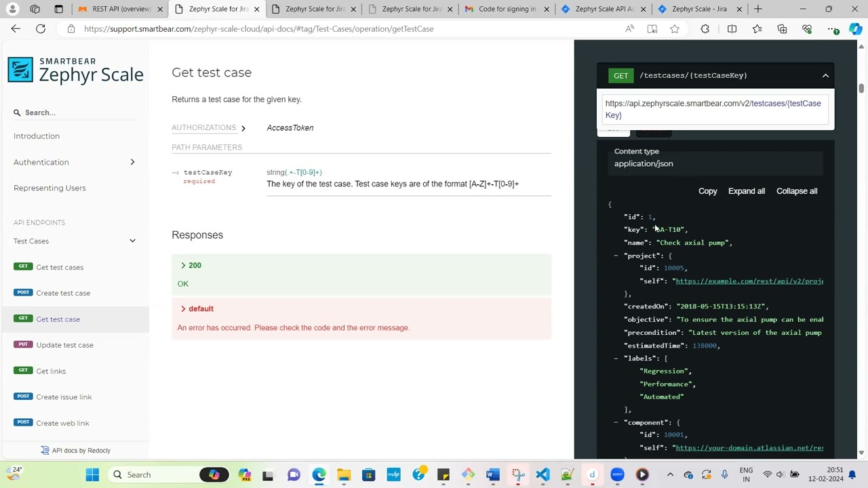Viewport: 868px width, 488px height.
Task: Open the example.com project self link
Action: [x=749, y=281]
